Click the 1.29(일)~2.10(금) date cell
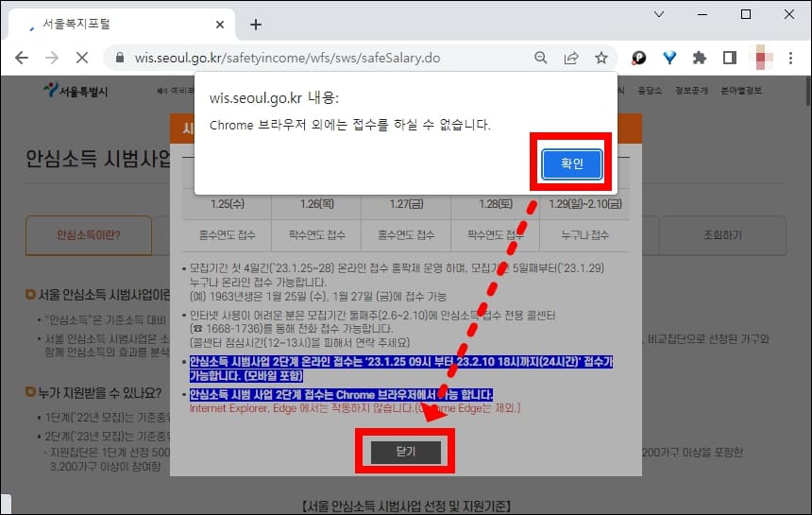The width and height of the screenshot is (812, 515). tap(585, 203)
